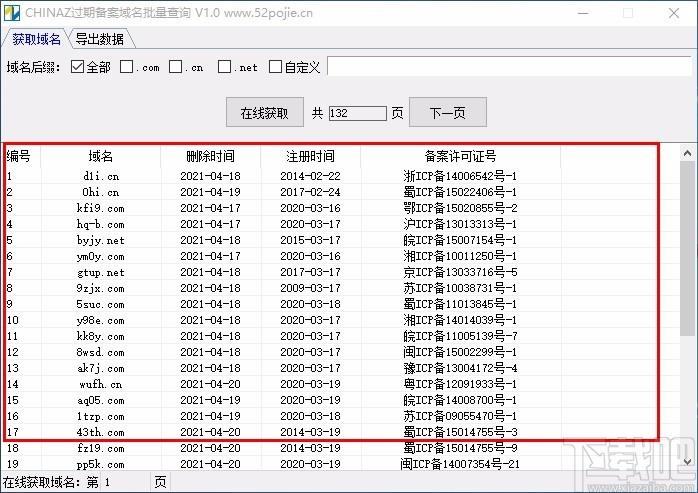Click license 皖ICP备15007154号-1
This screenshot has width=698, height=493.
460,240
